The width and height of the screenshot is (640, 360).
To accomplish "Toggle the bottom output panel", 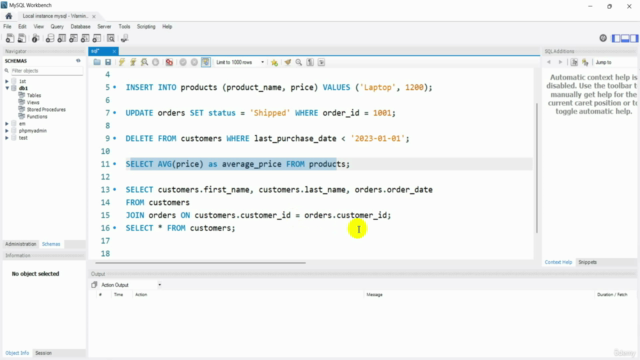I will (625, 38).
